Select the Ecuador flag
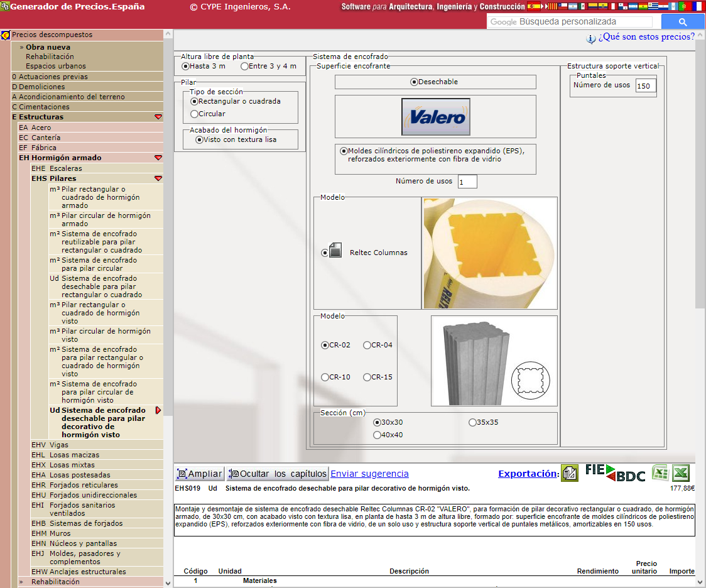Image resolution: width=706 pixels, height=588 pixels. [603, 6]
